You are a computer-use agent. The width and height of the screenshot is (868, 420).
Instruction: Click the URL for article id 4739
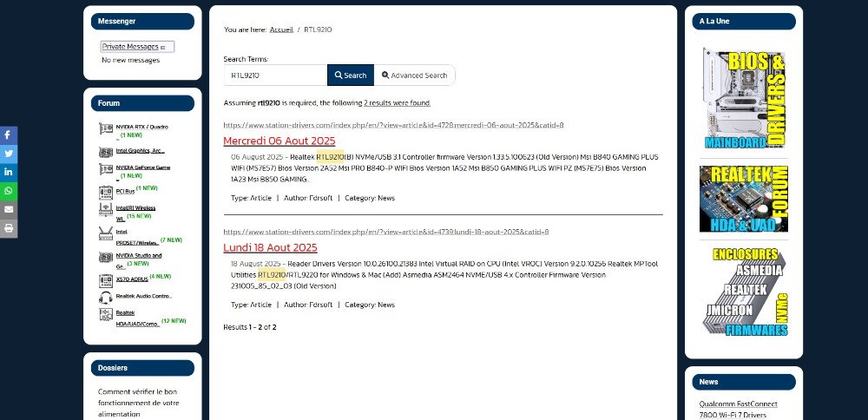(x=386, y=232)
